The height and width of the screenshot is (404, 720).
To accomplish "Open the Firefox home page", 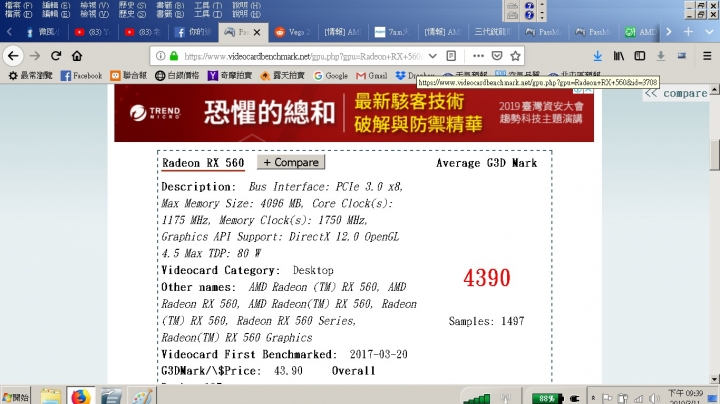I will (x=77, y=56).
